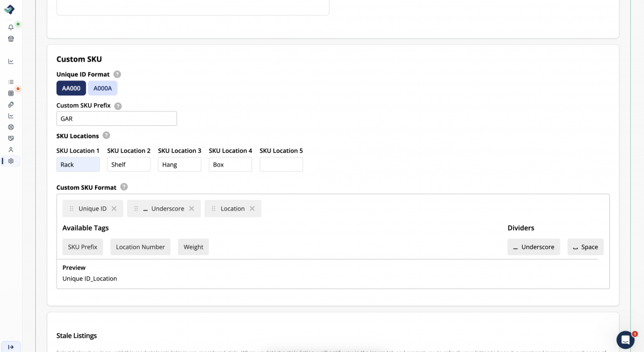This screenshot has width=644, height=352.
Task: Click help icon next to SKU Locations
Action: pyautogui.click(x=106, y=135)
